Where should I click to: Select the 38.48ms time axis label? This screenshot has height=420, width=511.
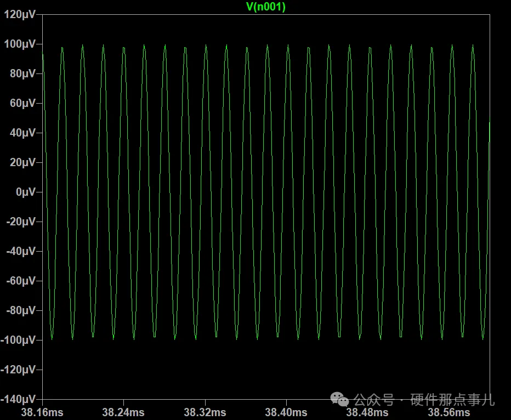[x=367, y=412]
